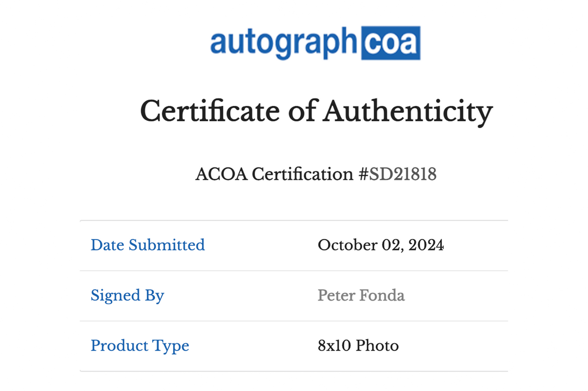Click the first name "Peter"
This screenshot has width=588, height=391.
337,295
